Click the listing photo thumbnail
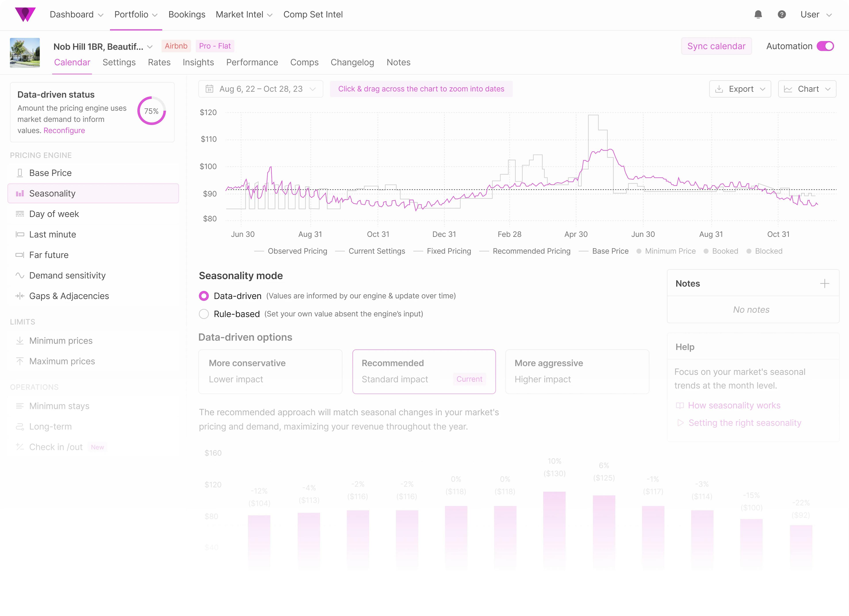849x616 pixels. click(25, 53)
